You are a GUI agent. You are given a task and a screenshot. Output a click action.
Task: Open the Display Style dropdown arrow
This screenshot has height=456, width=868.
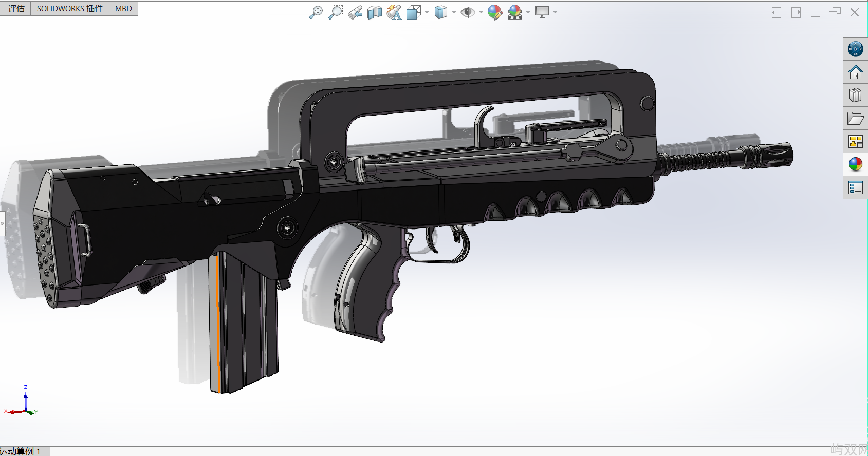click(x=454, y=12)
